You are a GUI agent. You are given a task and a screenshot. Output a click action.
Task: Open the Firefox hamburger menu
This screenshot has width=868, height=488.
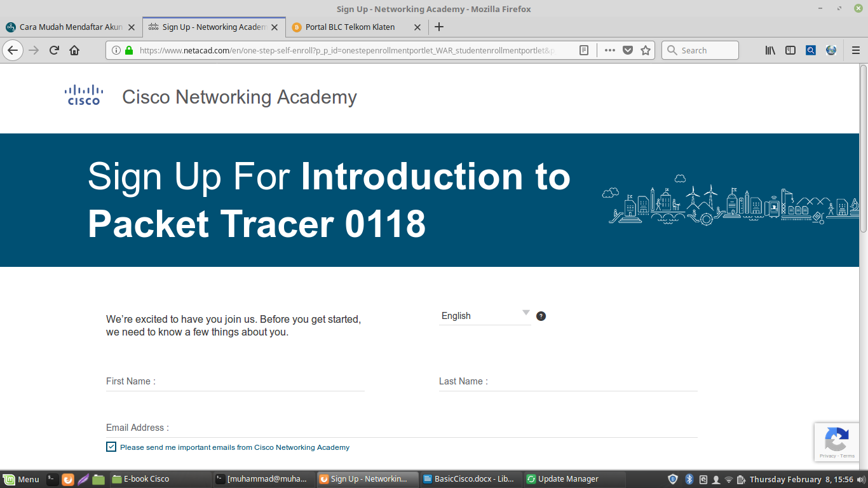tap(855, 50)
